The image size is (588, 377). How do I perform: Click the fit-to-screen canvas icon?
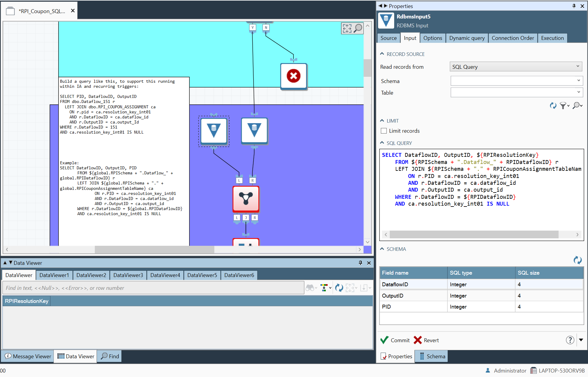347,28
